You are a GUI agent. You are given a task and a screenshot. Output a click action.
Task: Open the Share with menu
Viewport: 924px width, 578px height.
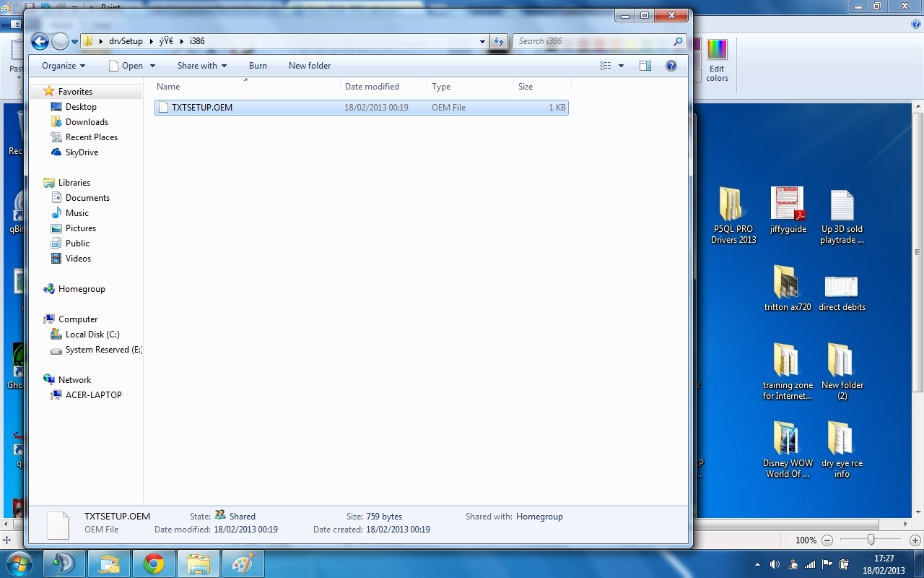coord(202,66)
